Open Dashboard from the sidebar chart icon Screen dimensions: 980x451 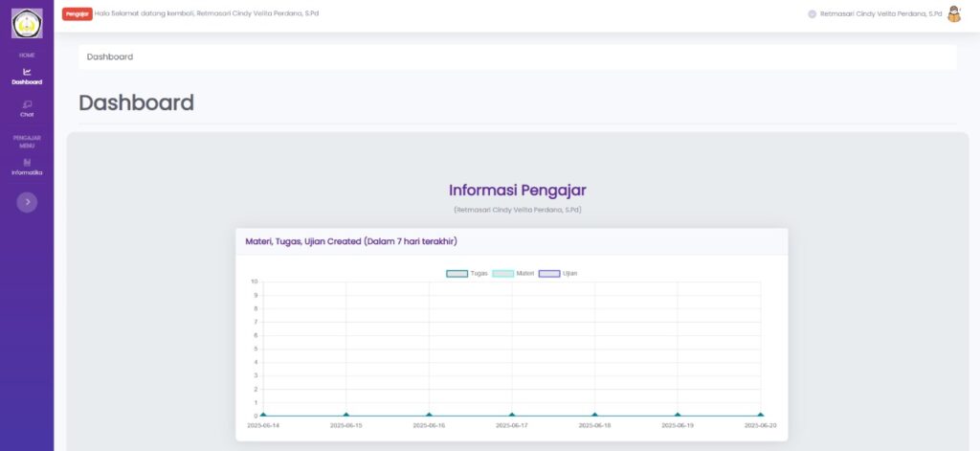click(27, 75)
